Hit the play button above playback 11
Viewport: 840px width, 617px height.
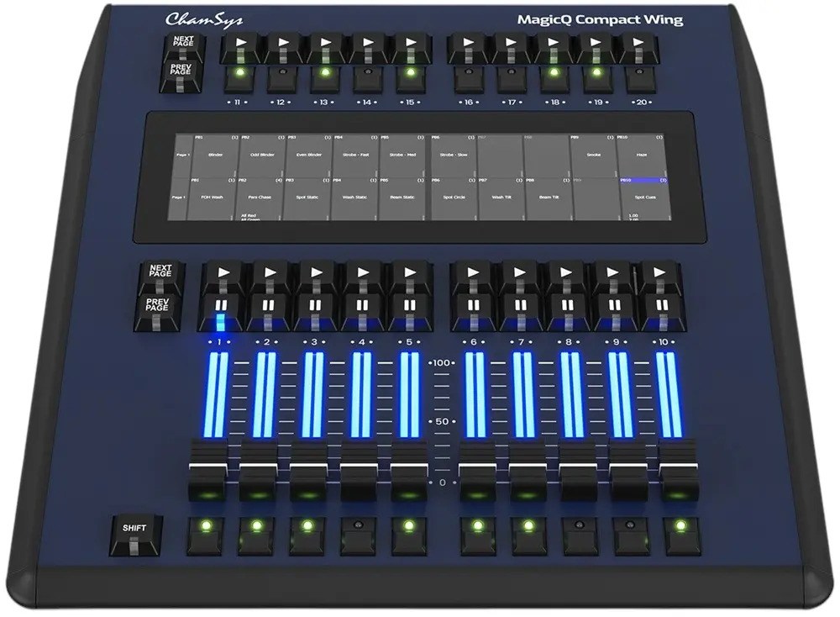coord(239,49)
